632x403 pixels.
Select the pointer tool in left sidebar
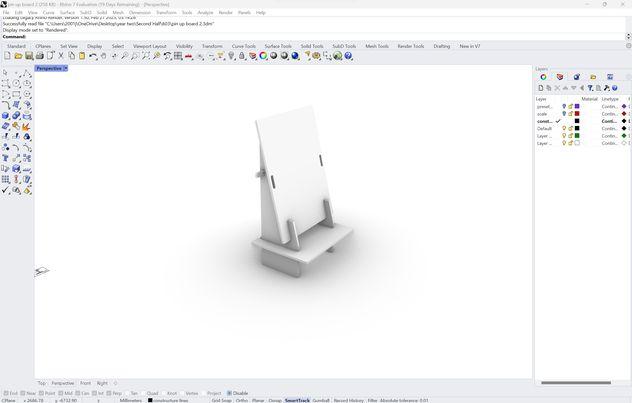click(5, 73)
